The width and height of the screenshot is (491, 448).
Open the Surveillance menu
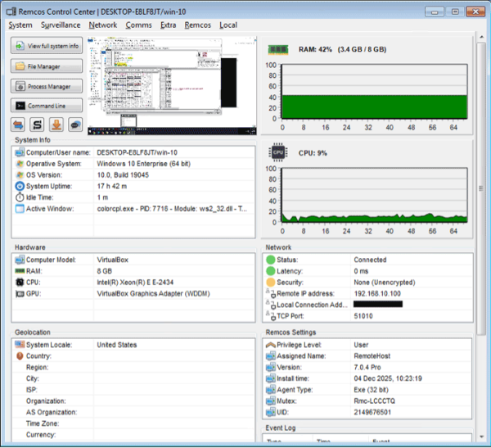(x=61, y=25)
